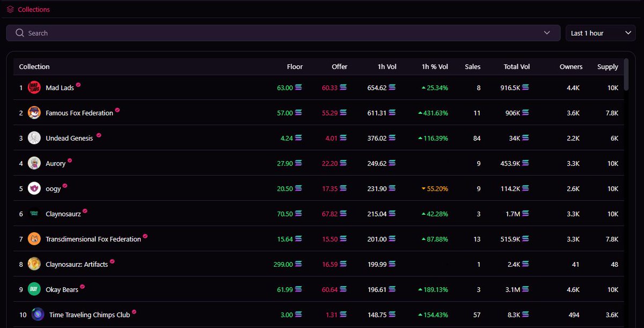Click the table vertical scrollbar
Viewport: 644px width, 328px height.
tap(626, 75)
